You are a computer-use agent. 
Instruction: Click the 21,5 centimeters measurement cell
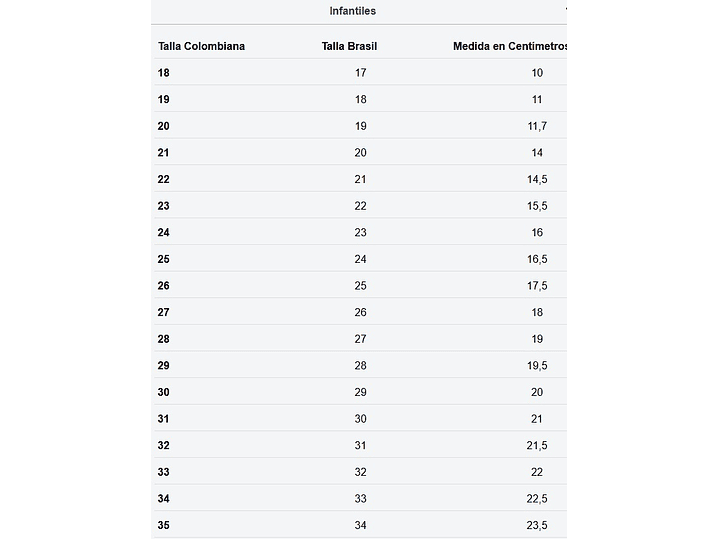point(538,445)
